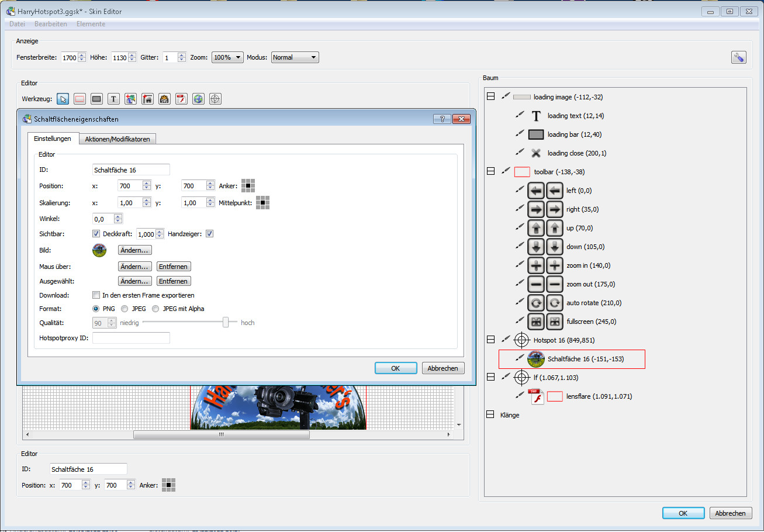Select the red-outlined container tool
Viewport: 764px width, 532px height.
[80, 99]
